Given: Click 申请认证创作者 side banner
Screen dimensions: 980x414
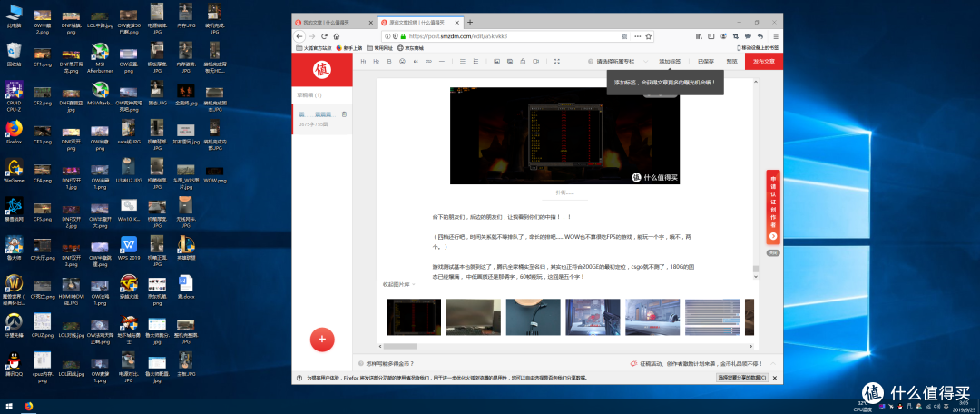Looking at the screenshot, I should point(773,206).
